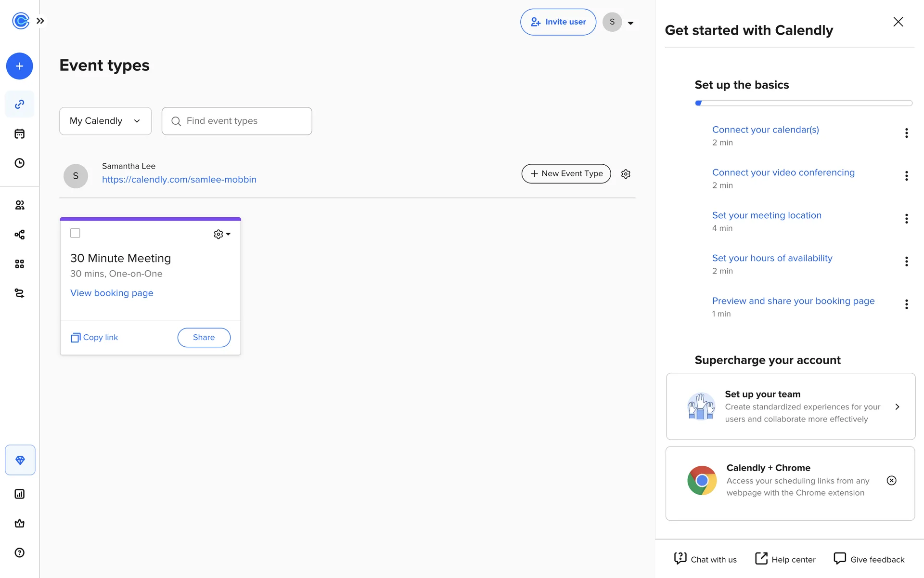Open options menu for Set your meeting location
Viewport: 924px width, 578px height.
pos(906,219)
